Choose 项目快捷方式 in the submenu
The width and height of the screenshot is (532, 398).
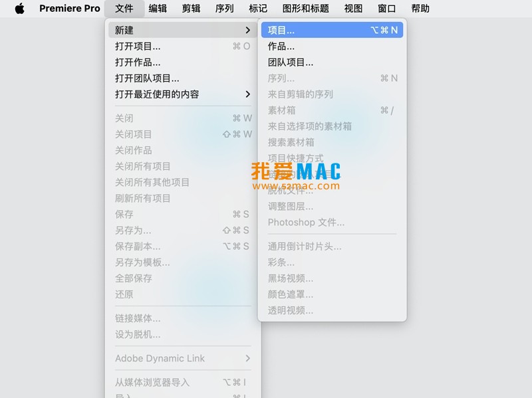tap(332, 158)
